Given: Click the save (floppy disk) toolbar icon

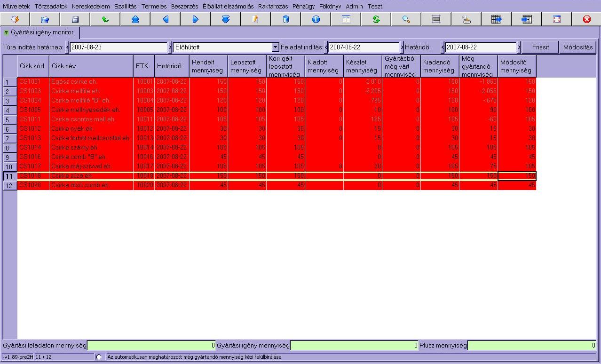Looking at the screenshot, I should [75, 19].
